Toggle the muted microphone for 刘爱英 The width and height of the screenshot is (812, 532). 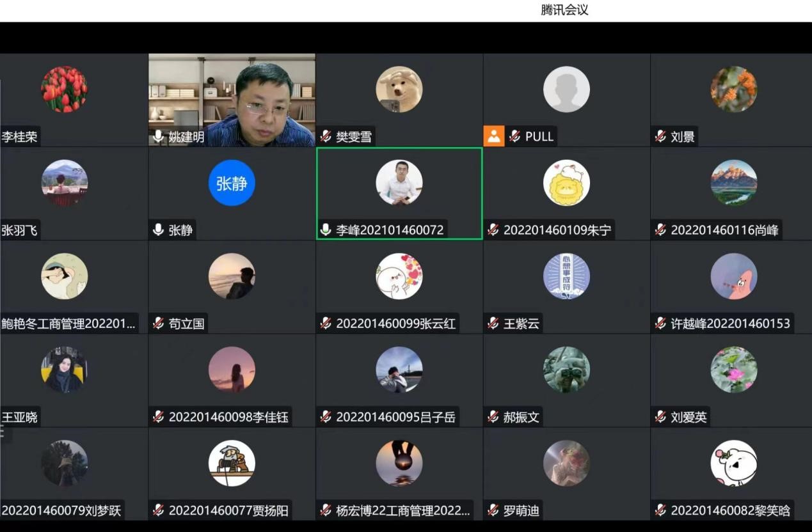(660, 418)
